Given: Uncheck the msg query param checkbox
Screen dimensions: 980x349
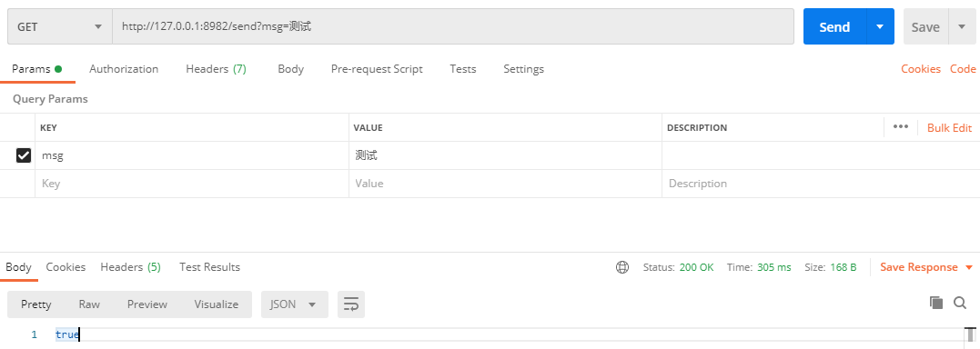Looking at the screenshot, I should [23, 155].
